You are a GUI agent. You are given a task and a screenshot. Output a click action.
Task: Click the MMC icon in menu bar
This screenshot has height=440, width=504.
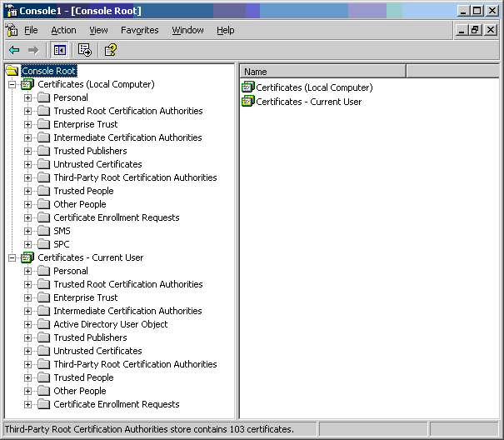click(12, 30)
